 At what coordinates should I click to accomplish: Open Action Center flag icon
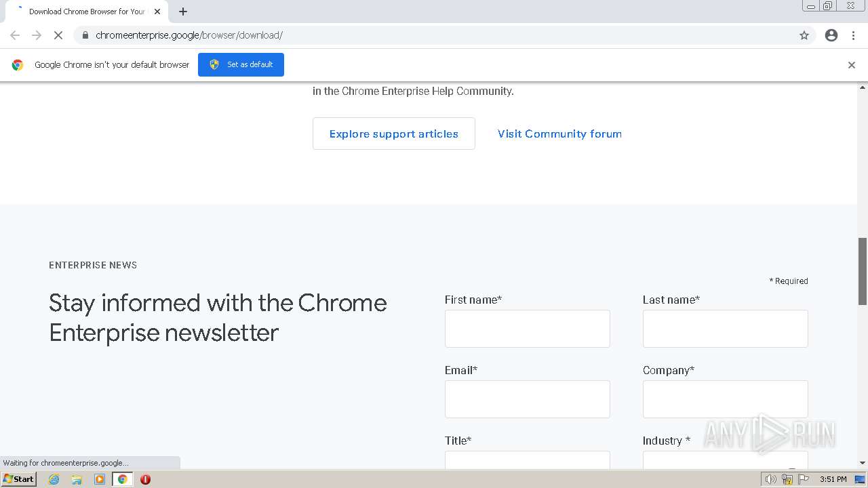coord(804,479)
